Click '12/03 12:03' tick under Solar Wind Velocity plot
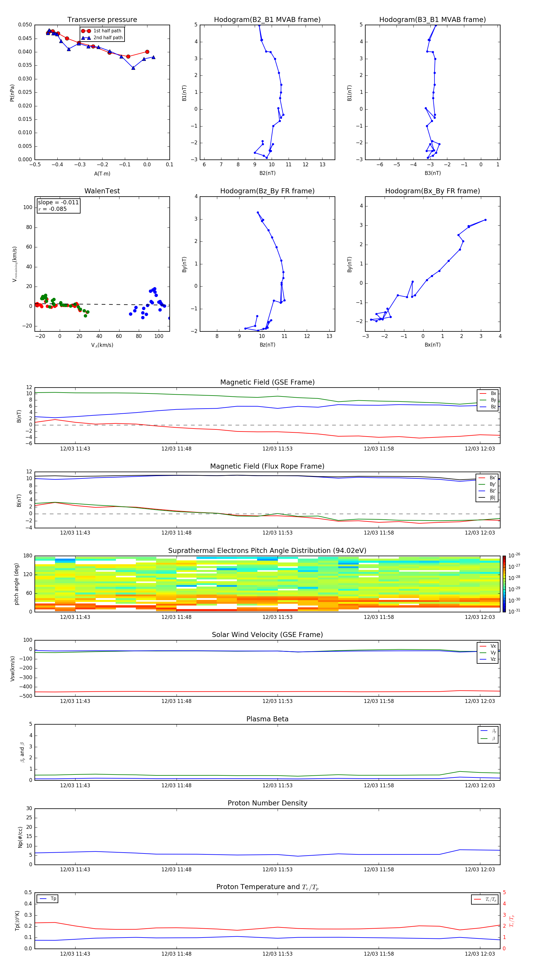 [x=480, y=701]
